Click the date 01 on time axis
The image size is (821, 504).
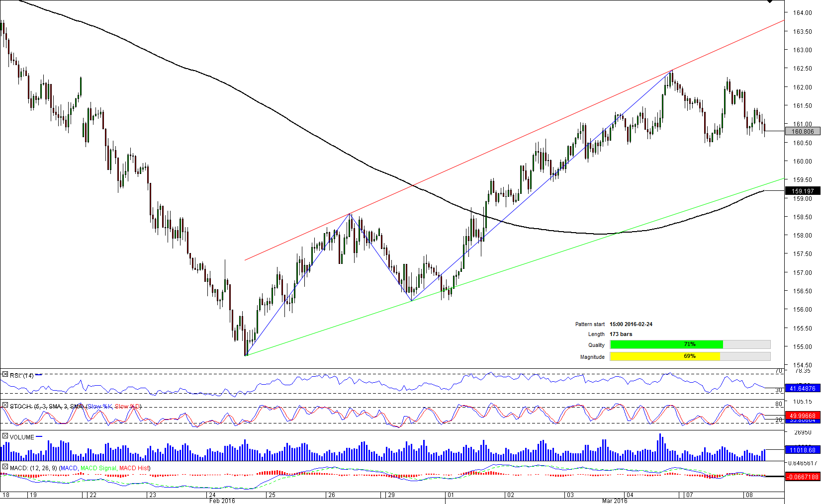point(451,495)
